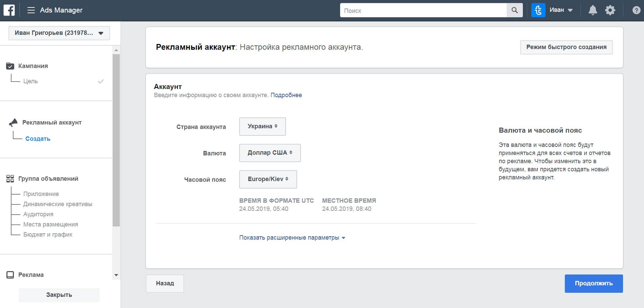
Task: Open the Страна аккаунта Украина dropdown
Action: tap(263, 127)
